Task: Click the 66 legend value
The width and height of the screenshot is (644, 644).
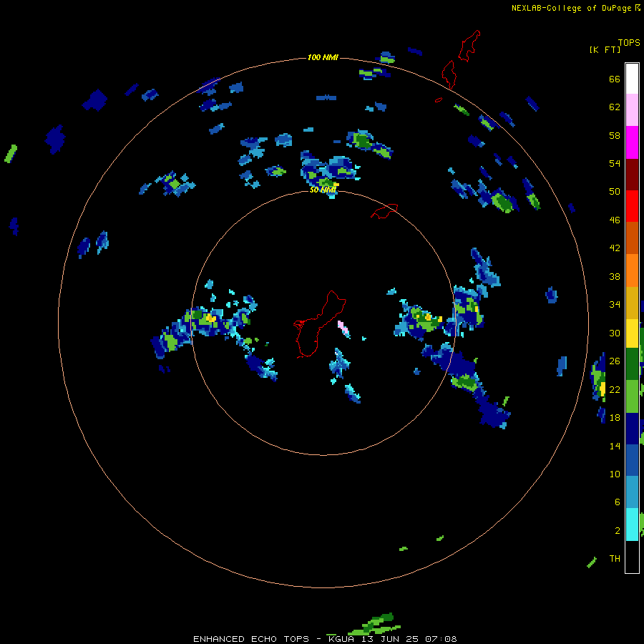Action: tap(615, 79)
